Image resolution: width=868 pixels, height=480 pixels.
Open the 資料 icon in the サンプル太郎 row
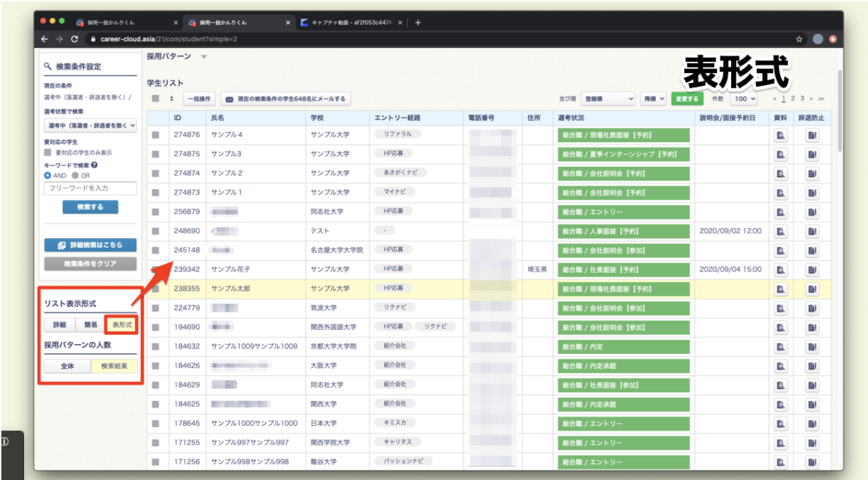point(781,290)
